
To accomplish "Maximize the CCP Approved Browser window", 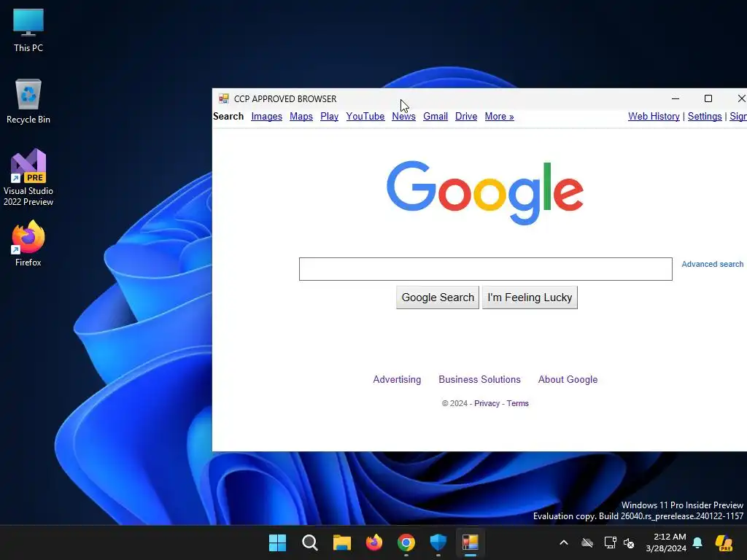I will 708,98.
